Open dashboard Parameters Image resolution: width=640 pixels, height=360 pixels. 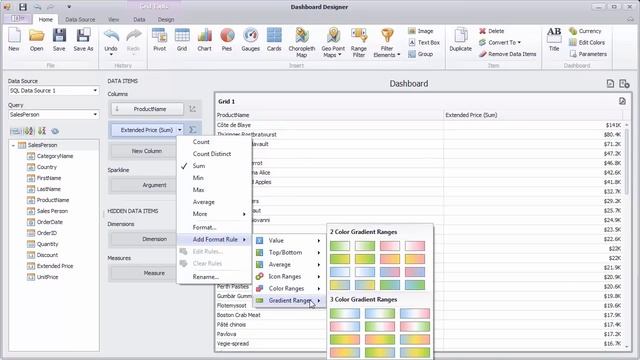pos(588,54)
